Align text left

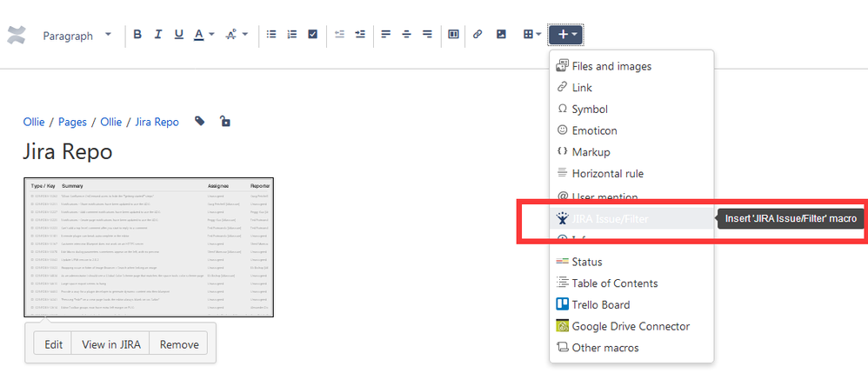pyautogui.click(x=386, y=34)
